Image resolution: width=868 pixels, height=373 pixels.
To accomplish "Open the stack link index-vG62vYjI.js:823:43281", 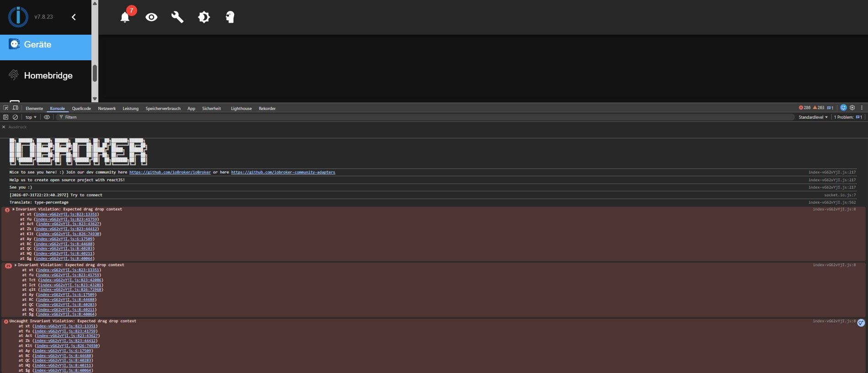I will click(71, 285).
